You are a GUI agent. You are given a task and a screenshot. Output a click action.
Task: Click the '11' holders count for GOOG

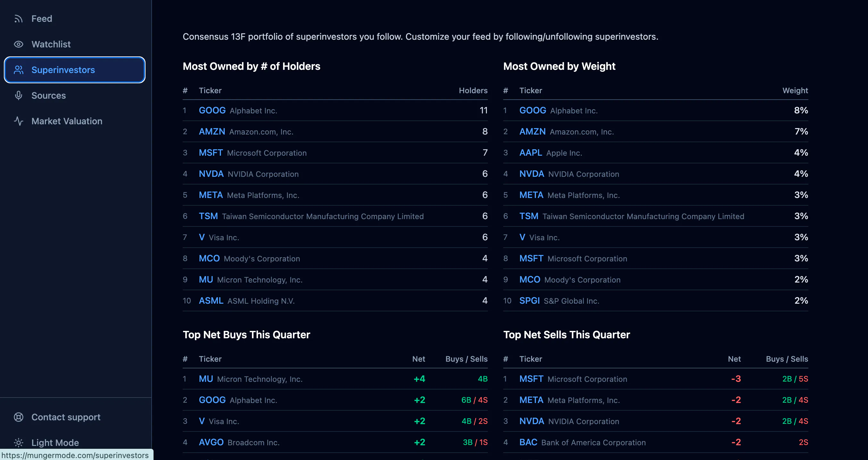tap(484, 111)
